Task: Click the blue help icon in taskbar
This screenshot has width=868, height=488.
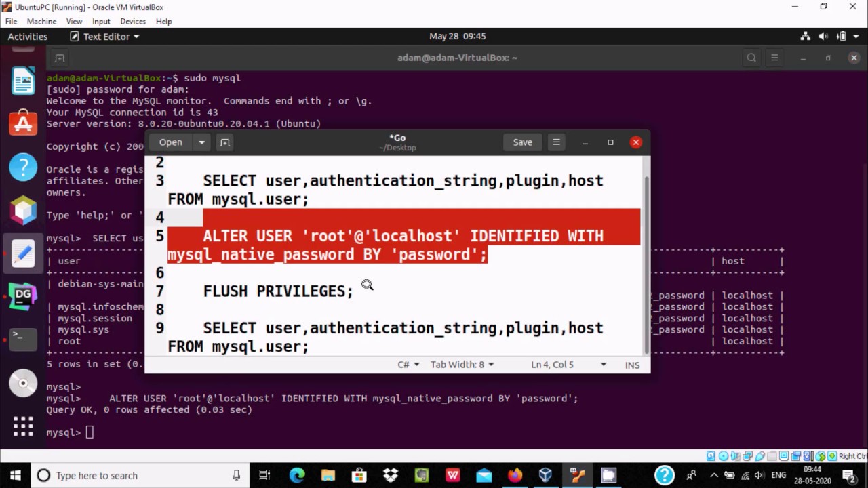Action: pos(665,475)
